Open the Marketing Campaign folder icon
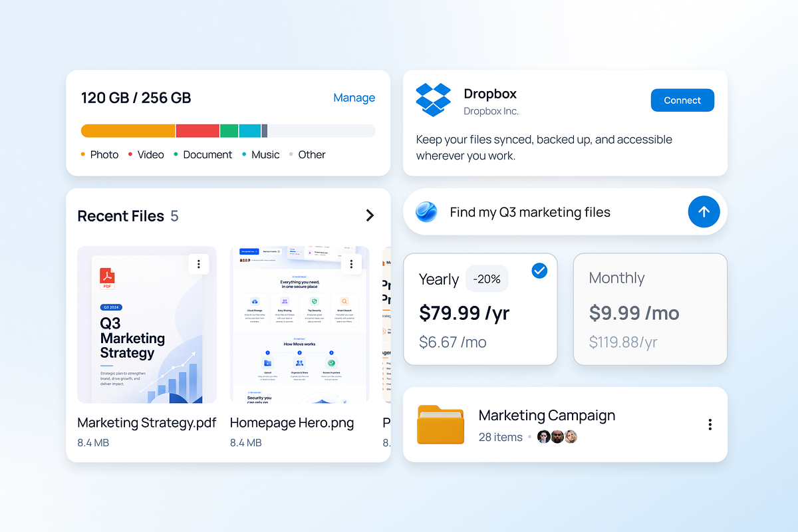Viewport: 798px width, 532px height. click(440, 424)
